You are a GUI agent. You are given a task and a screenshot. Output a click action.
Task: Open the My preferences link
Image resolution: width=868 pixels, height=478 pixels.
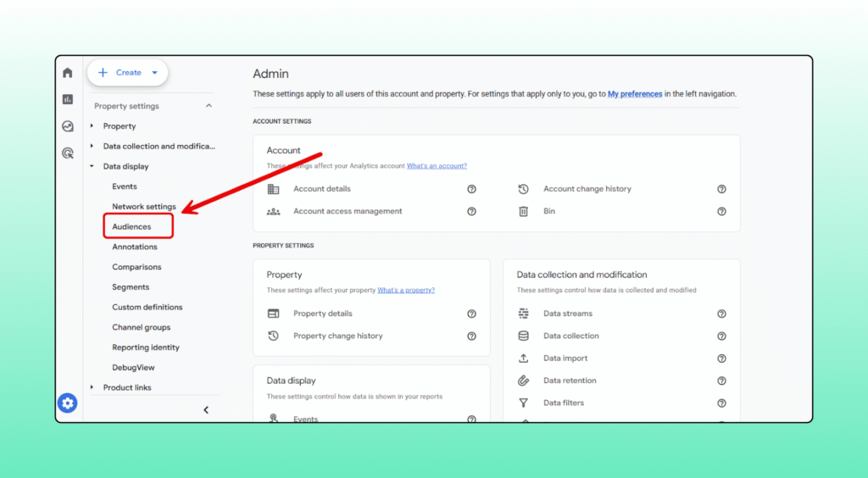tap(634, 94)
